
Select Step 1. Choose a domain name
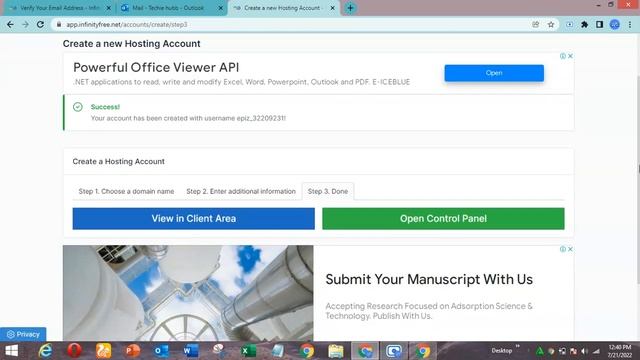126,191
